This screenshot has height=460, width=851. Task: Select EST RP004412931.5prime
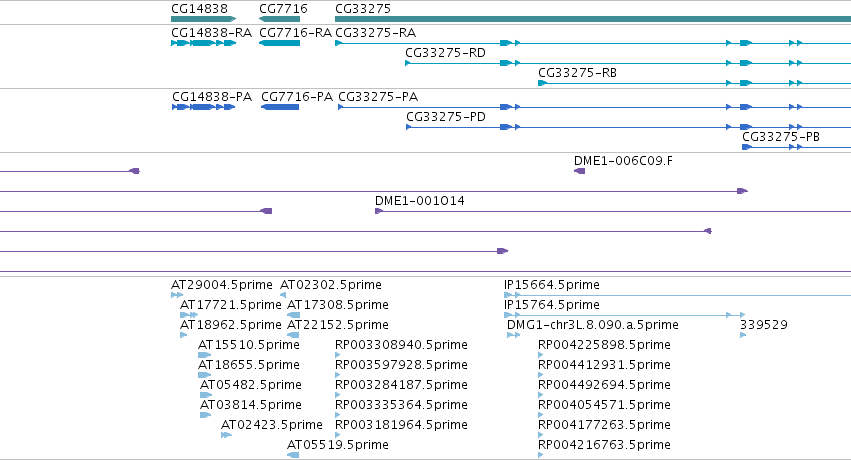click(604, 365)
